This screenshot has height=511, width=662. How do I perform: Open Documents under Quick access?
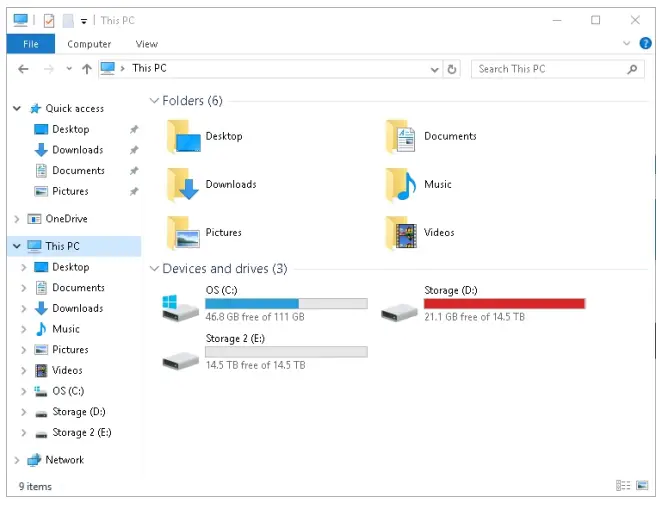pos(78,171)
